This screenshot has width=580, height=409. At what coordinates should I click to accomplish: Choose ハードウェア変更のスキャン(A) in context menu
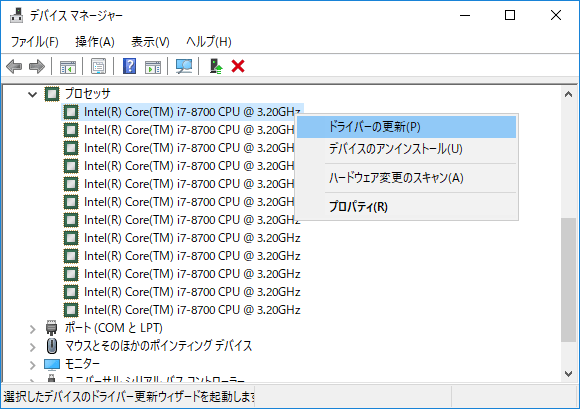click(407, 178)
